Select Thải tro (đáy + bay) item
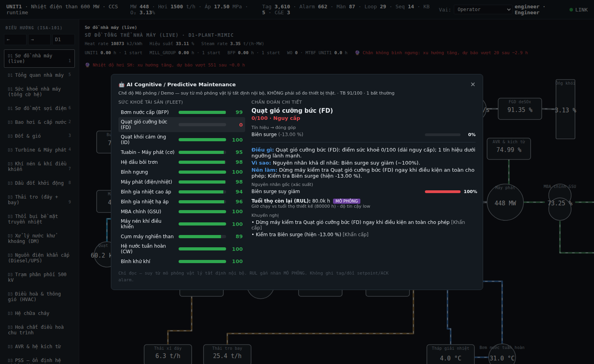Image resolution: width=594 pixels, height=364 pixels. 39,200
